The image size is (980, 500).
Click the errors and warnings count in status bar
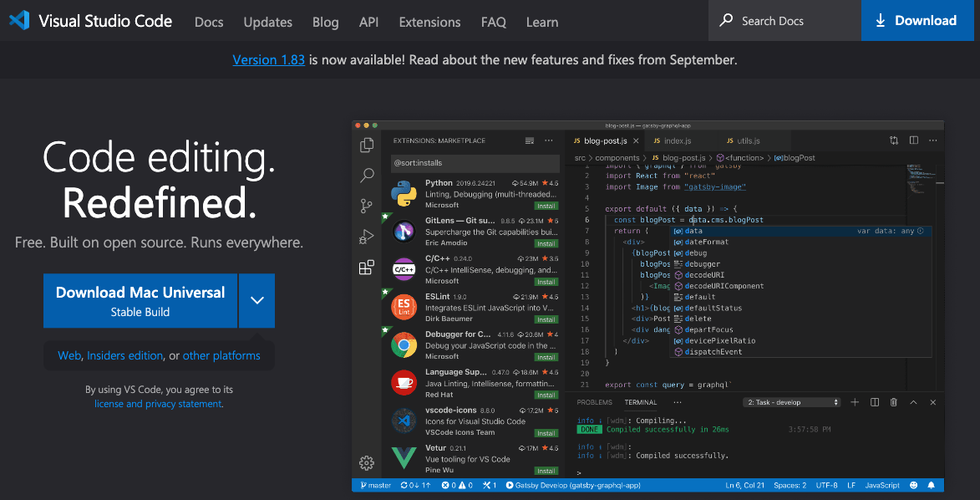[457, 485]
